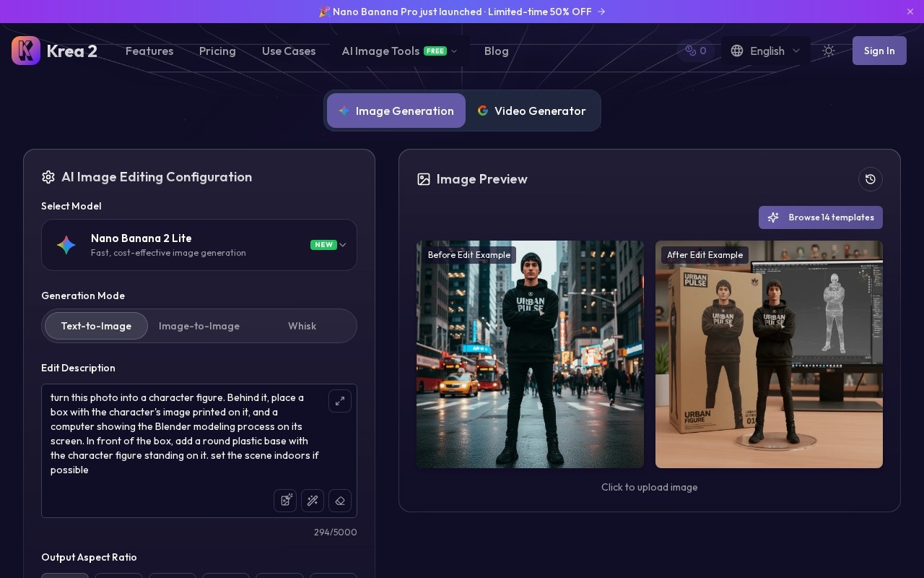Click the Before Edit Example image

click(530, 354)
